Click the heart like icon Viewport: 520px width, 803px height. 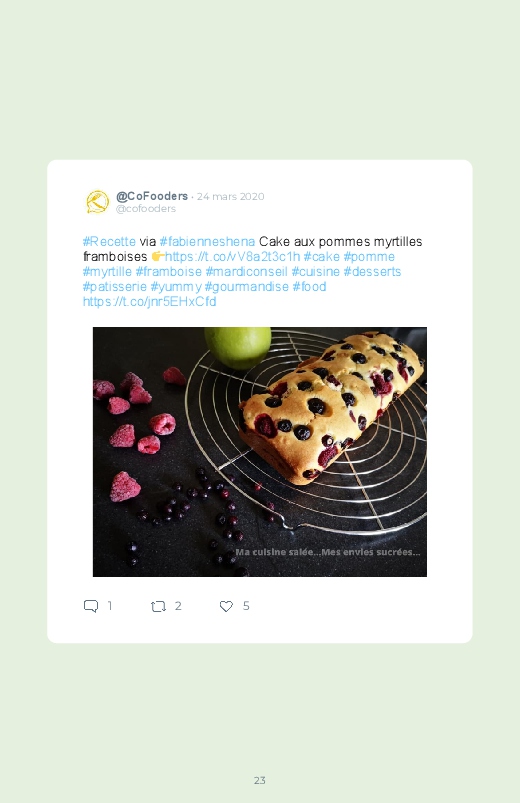(226, 606)
